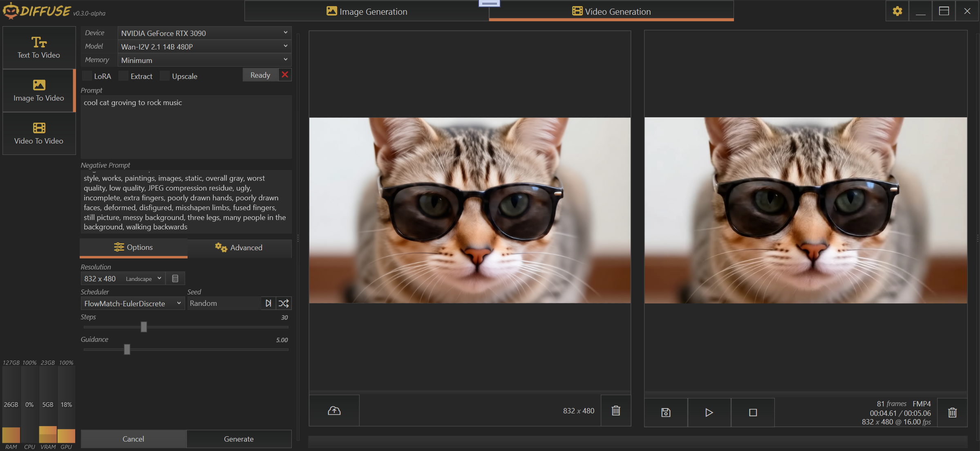Unload model with red X button
Image resolution: width=980 pixels, height=451 pixels.
(x=285, y=75)
